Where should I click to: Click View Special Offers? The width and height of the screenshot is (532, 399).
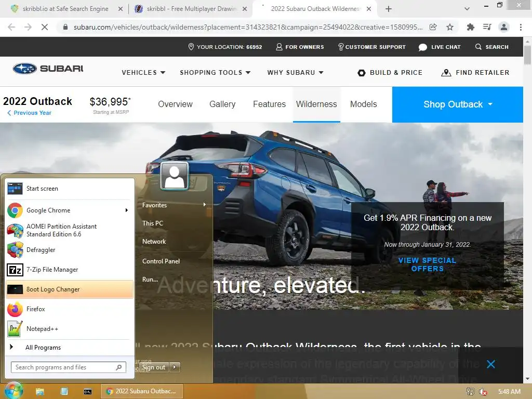pyautogui.click(x=427, y=264)
